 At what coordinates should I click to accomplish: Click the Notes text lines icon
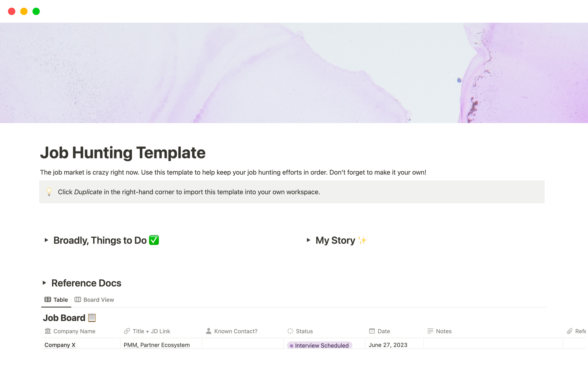pos(430,331)
